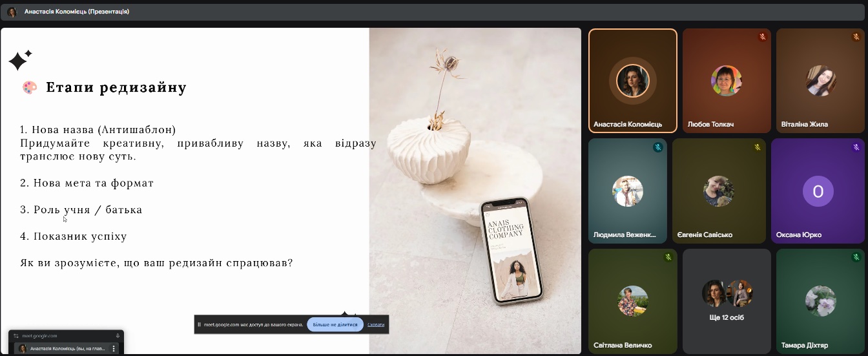868x356 pixels.
Task: Click muted mic icon on Віталіна Жила tile
Action: (x=856, y=37)
